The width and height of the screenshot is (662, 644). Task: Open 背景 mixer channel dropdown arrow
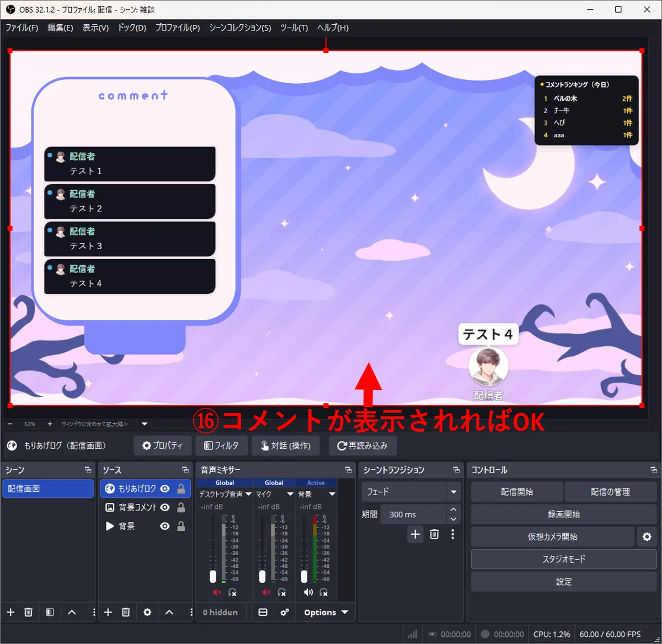pyautogui.click(x=332, y=494)
